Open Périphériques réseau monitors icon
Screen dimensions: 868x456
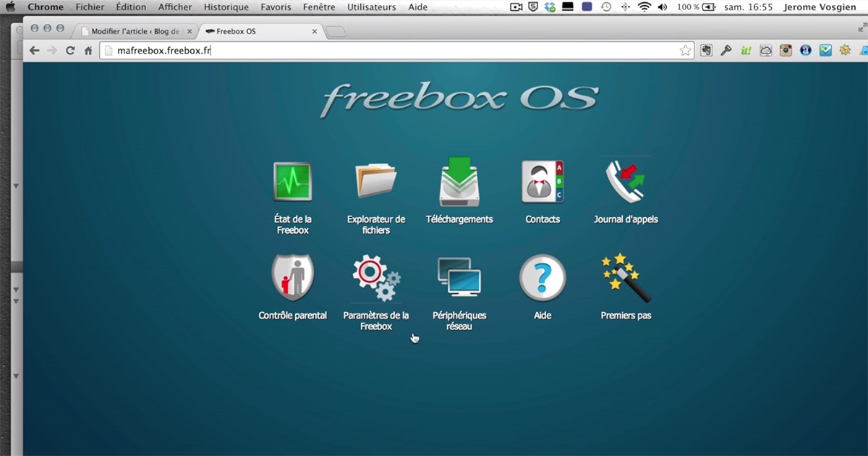[459, 277]
